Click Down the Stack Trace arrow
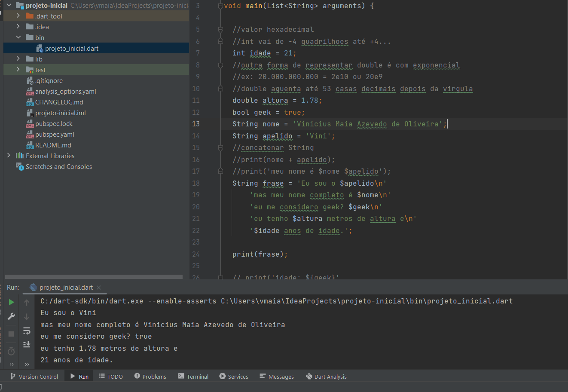This screenshot has width=568, height=392. point(27,317)
